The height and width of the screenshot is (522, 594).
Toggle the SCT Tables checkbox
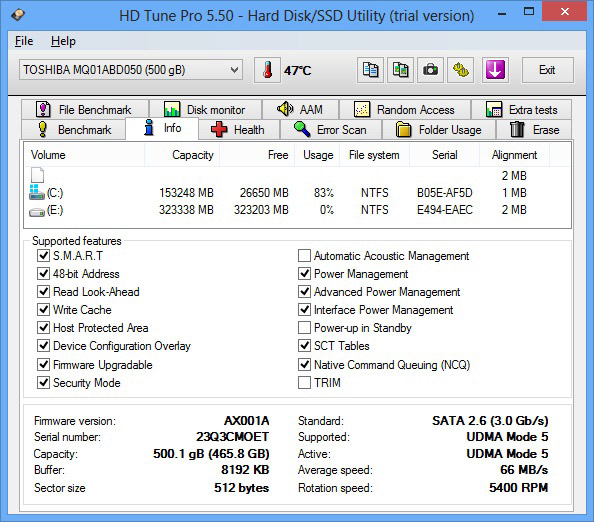point(304,345)
